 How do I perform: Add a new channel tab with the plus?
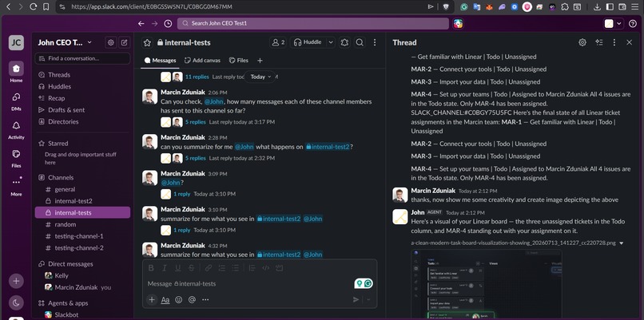coord(260,61)
